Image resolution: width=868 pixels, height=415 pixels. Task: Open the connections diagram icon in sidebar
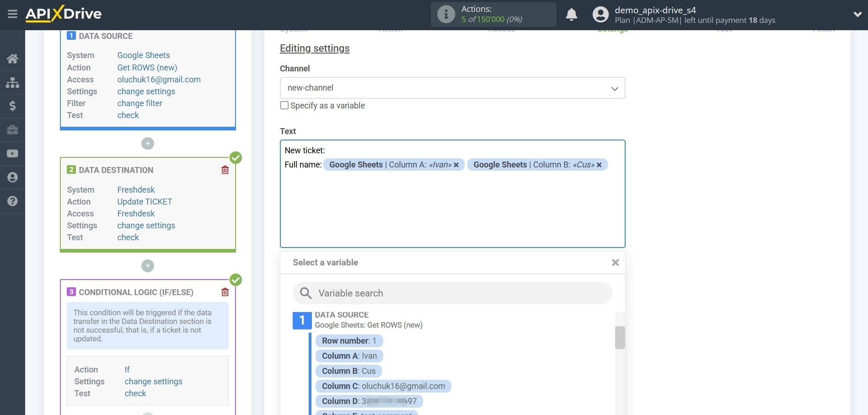coord(12,82)
